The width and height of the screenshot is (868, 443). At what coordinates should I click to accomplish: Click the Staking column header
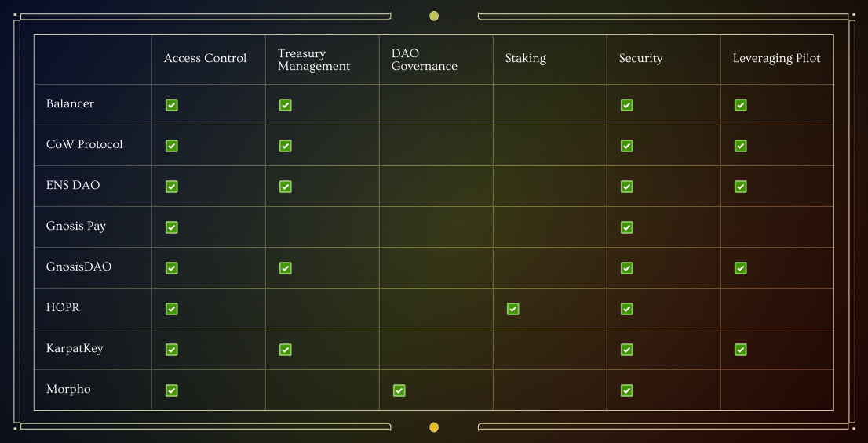[525, 59]
